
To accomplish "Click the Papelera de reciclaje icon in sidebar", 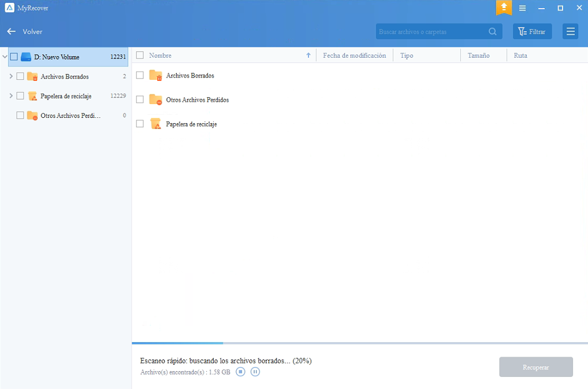I will click(32, 96).
